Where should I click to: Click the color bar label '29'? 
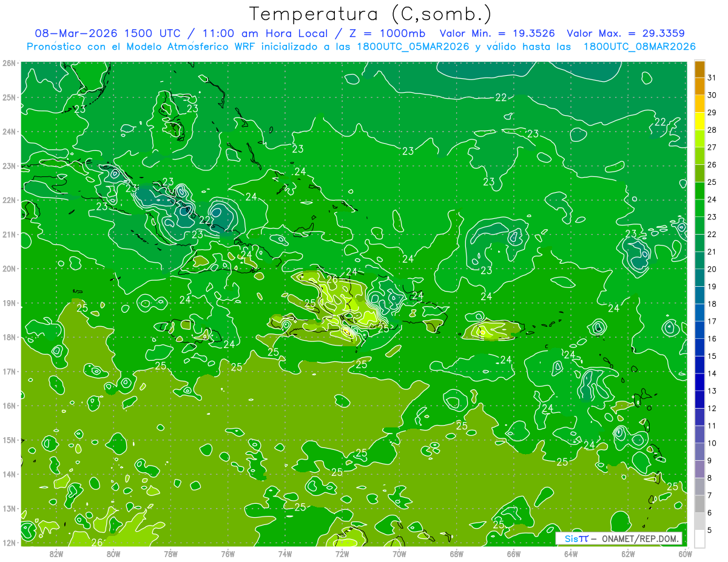(712, 113)
